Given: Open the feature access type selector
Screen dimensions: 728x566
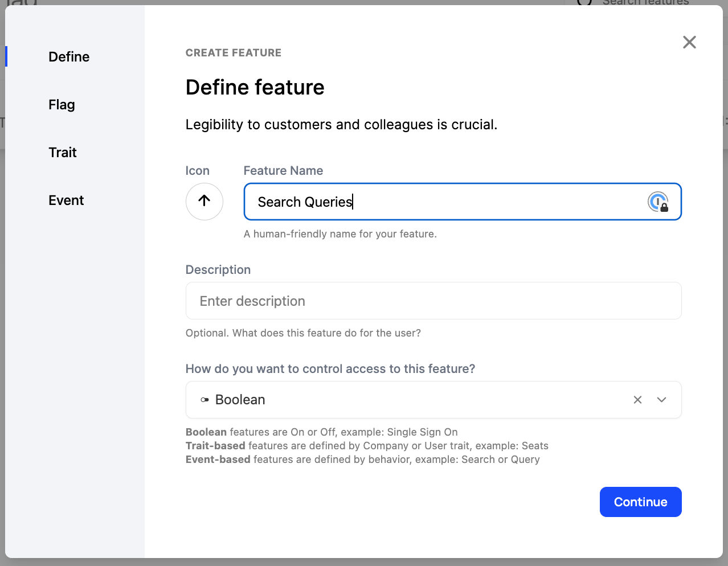Looking at the screenshot, I should (x=433, y=400).
